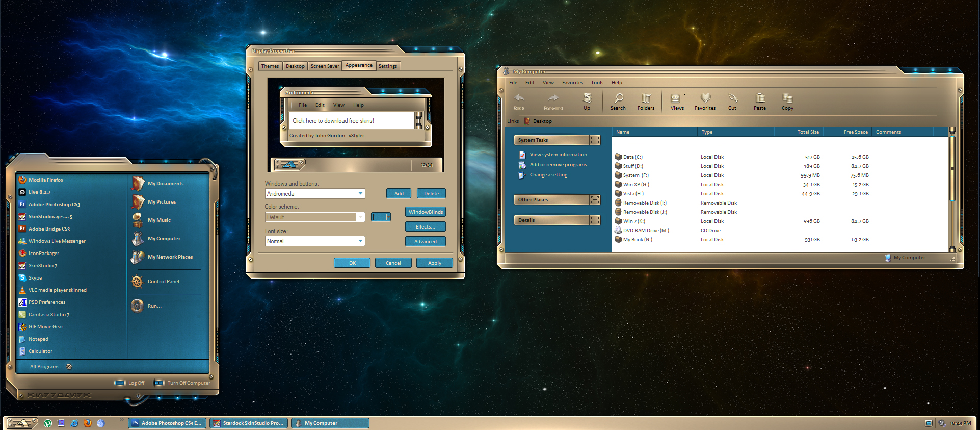Click the Advanced button
This screenshot has height=430, width=980.
[x=426, y=241]
